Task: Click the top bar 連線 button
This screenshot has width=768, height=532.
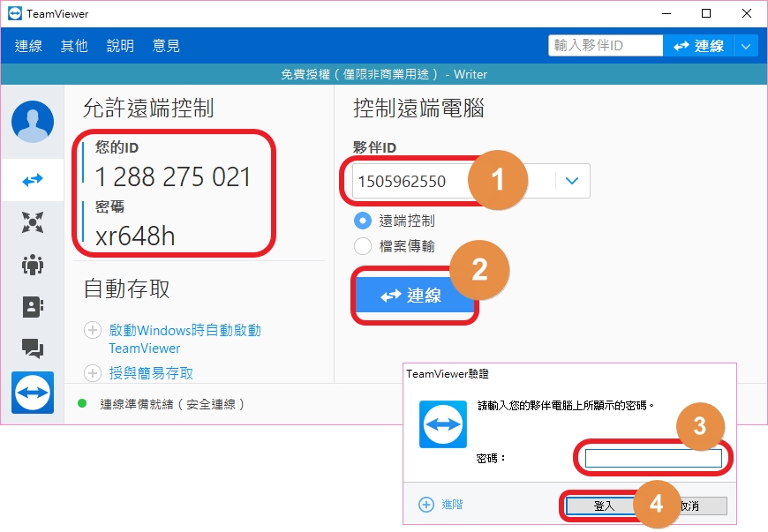Action: (698, 47)
